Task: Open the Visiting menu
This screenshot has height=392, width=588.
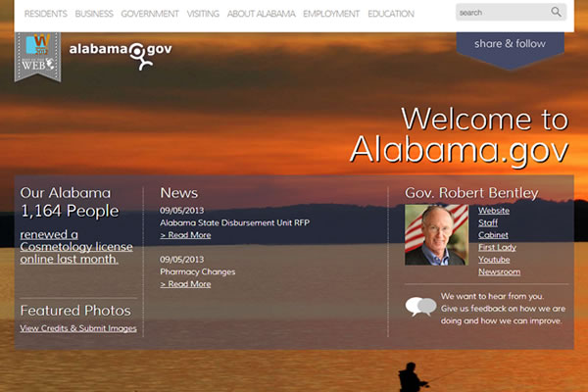Action: point(203,14)
